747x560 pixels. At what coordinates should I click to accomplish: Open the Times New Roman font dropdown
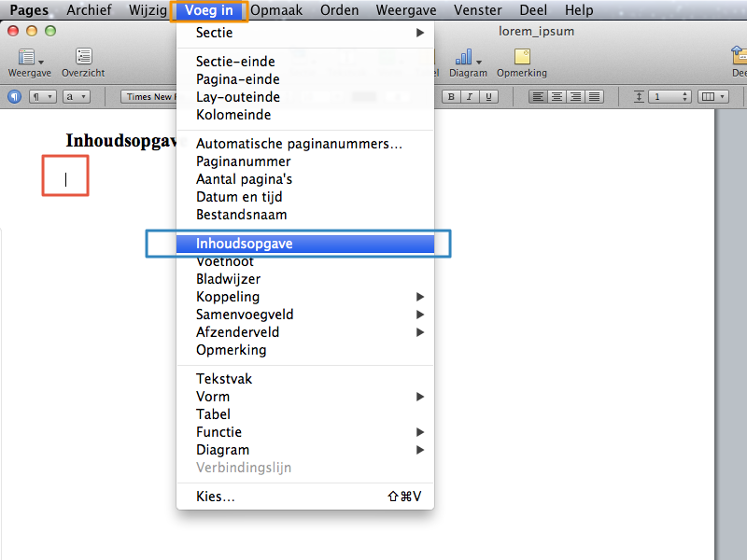[x=148, y=97]
